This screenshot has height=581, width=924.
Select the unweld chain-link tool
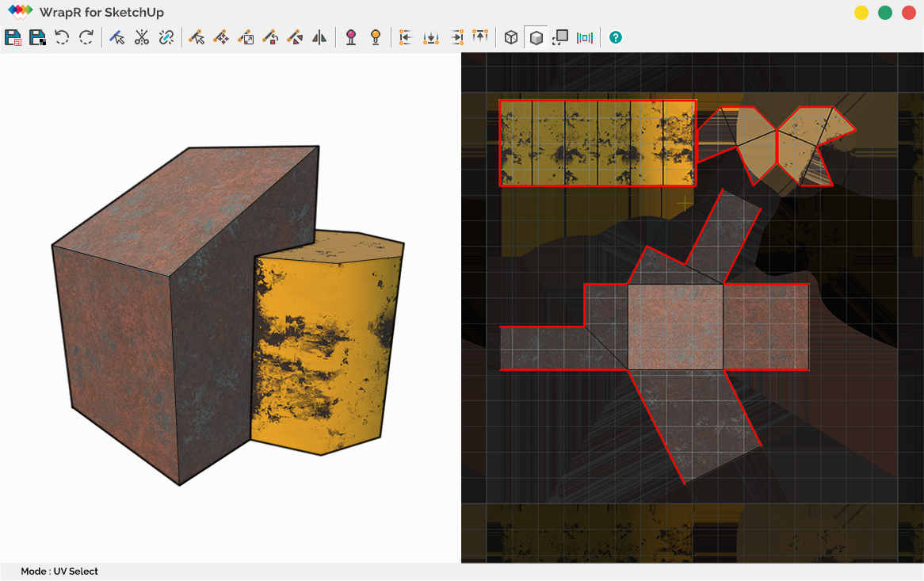pyautogui.click(x=166, y=36)
